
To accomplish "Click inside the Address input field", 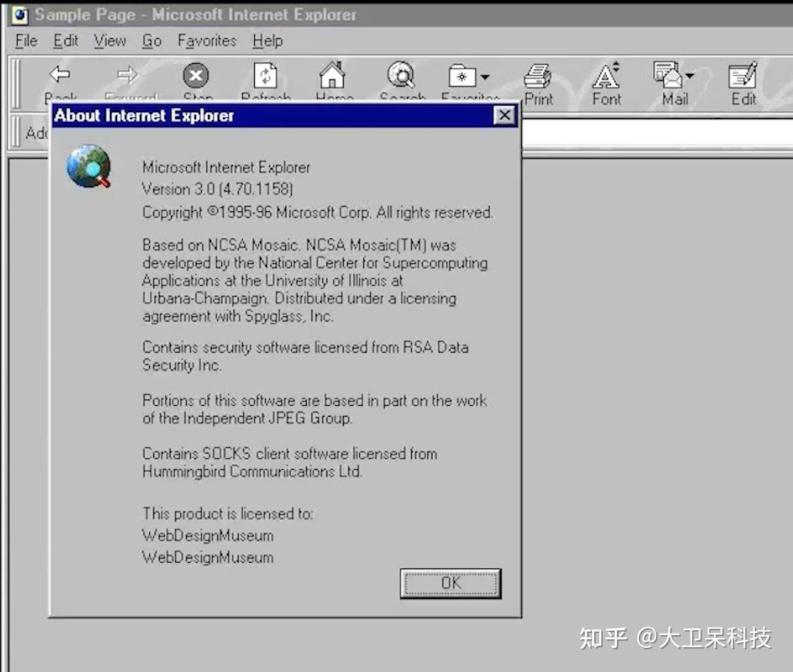I will click(639, 133).
